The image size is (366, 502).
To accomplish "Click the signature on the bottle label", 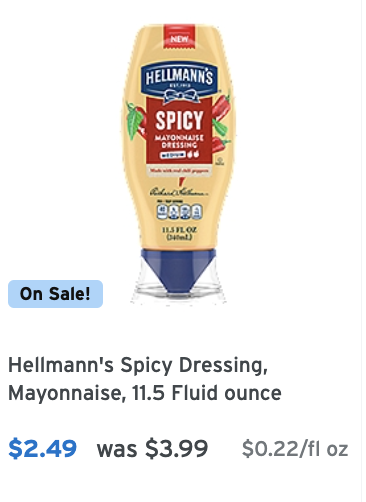I will tap(179, 192).
